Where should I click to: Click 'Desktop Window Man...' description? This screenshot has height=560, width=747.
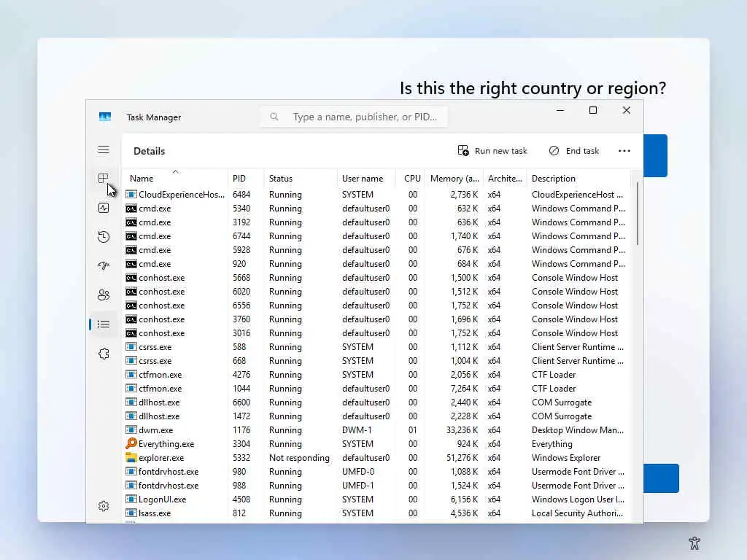(578, 430)
